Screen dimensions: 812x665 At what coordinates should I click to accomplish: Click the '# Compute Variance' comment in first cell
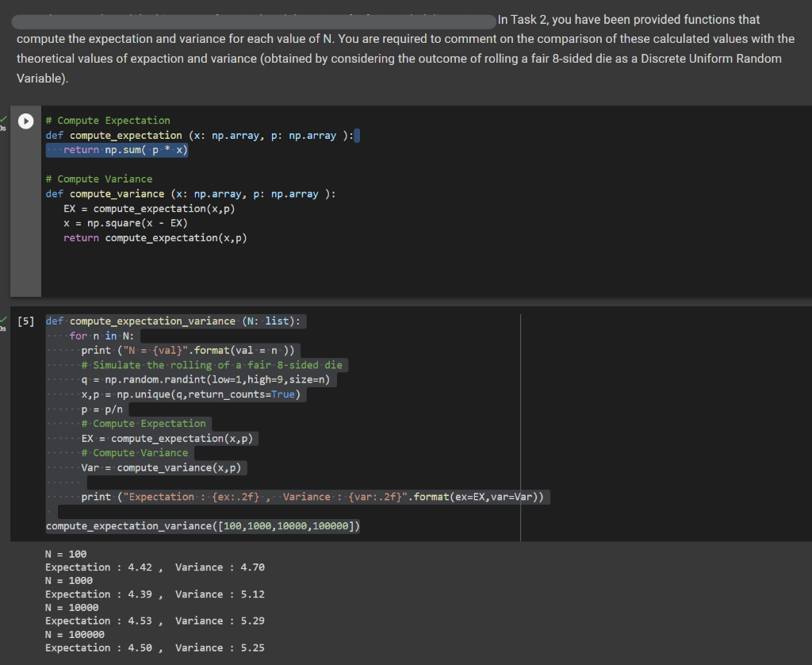[x=99, y=179]
